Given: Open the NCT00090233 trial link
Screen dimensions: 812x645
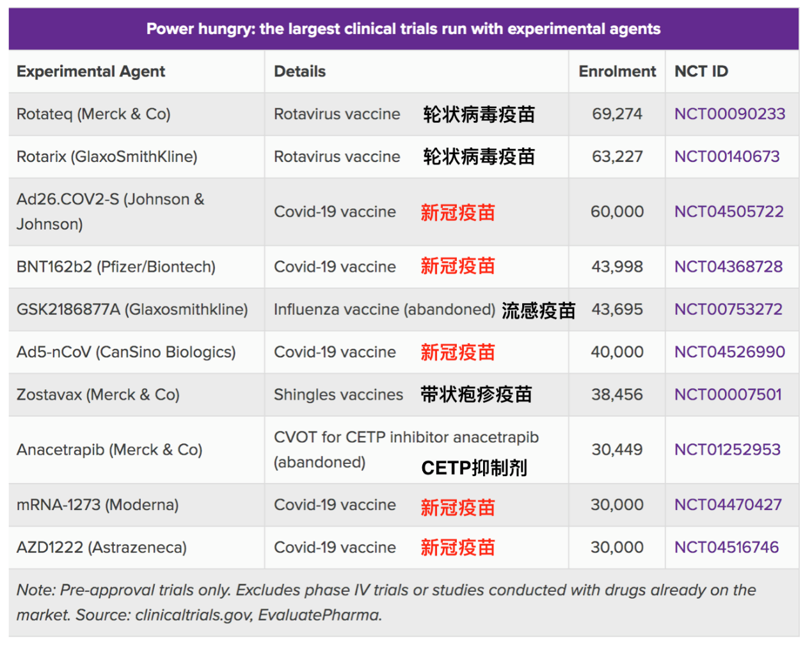Looking at the screenshot, I should click(x=729, y=114).
